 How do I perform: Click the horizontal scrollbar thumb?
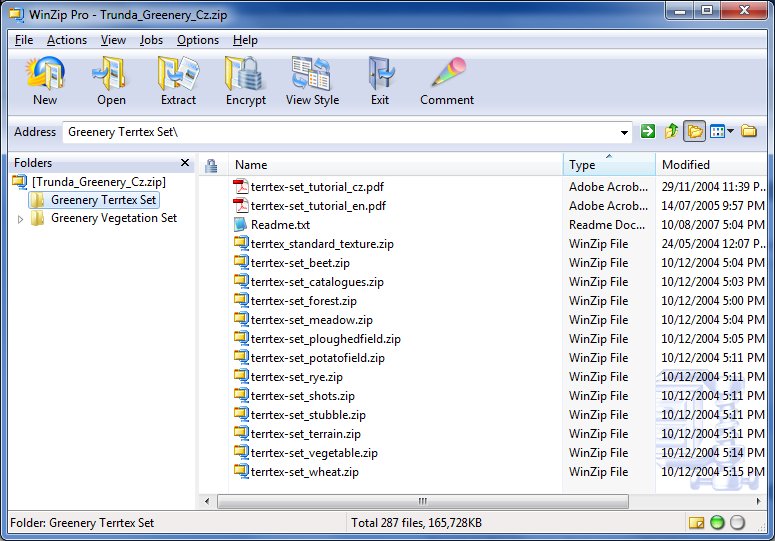click(423, 501)
